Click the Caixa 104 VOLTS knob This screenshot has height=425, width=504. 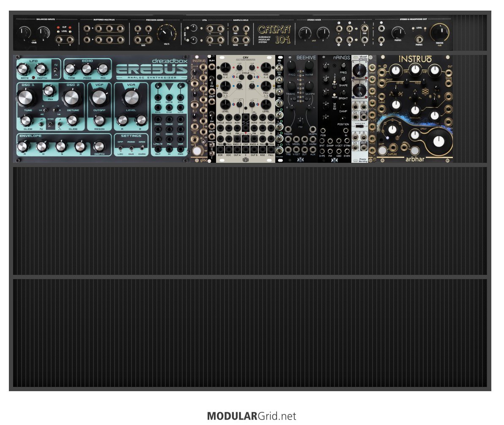pyautogui.click(x=166, y=33)
